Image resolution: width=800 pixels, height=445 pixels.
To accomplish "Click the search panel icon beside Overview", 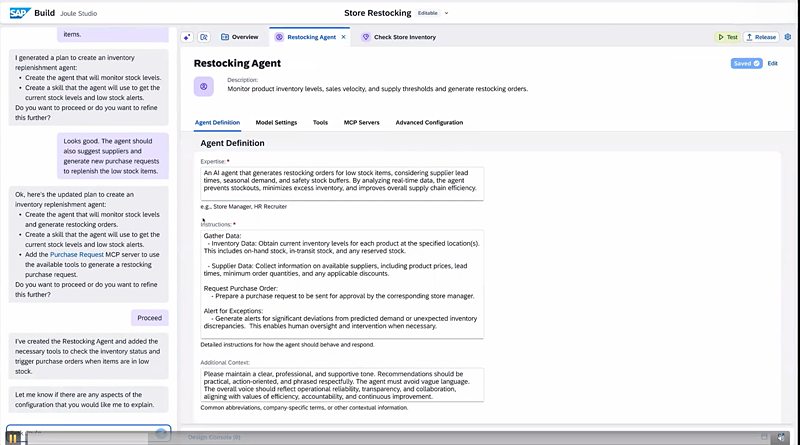I will 204,37.
